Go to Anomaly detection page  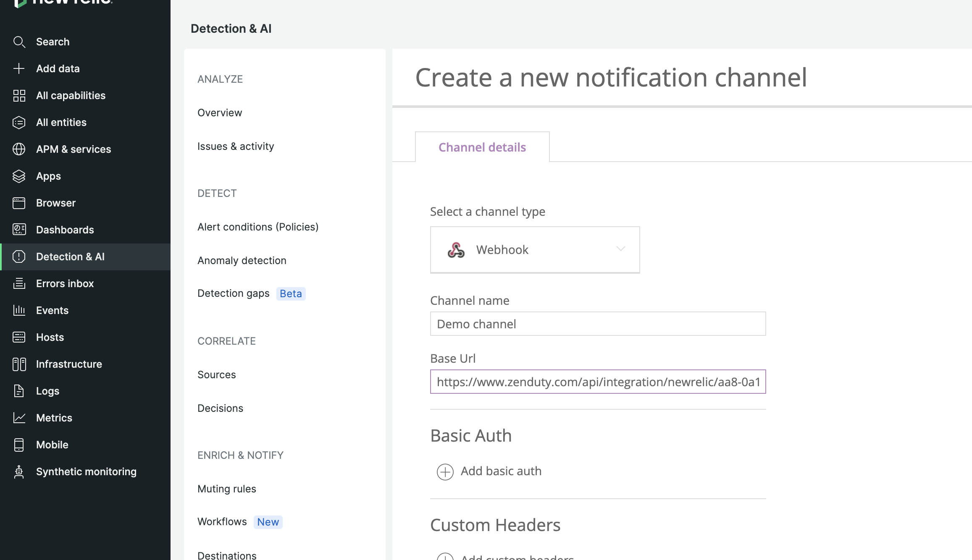pyautogui.click(x=242, y=261)
